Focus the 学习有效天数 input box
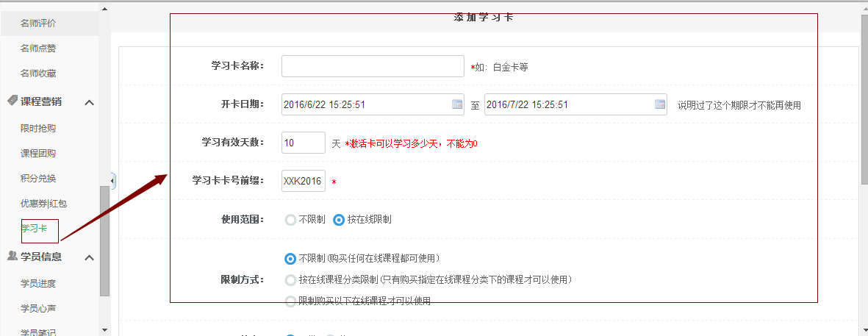Image resolution: width=868 pixels, height=336 pixels. [303, 143]
